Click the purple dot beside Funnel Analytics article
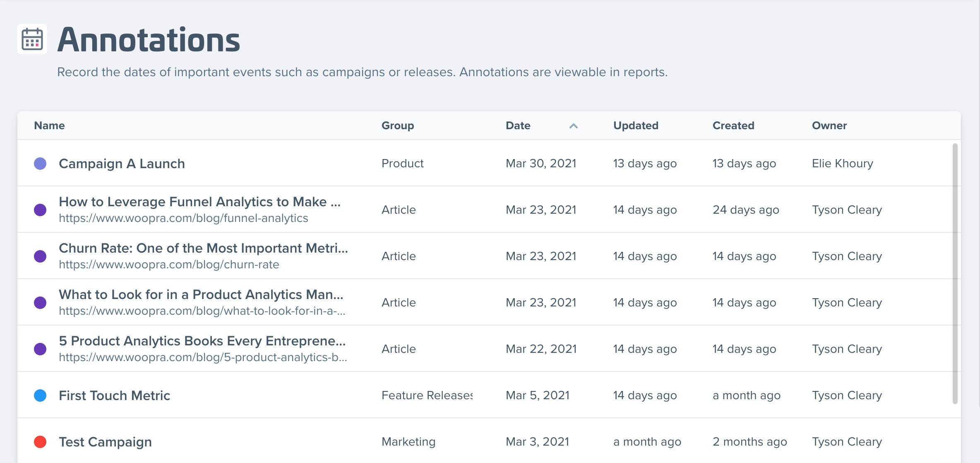 pos(40,210)
